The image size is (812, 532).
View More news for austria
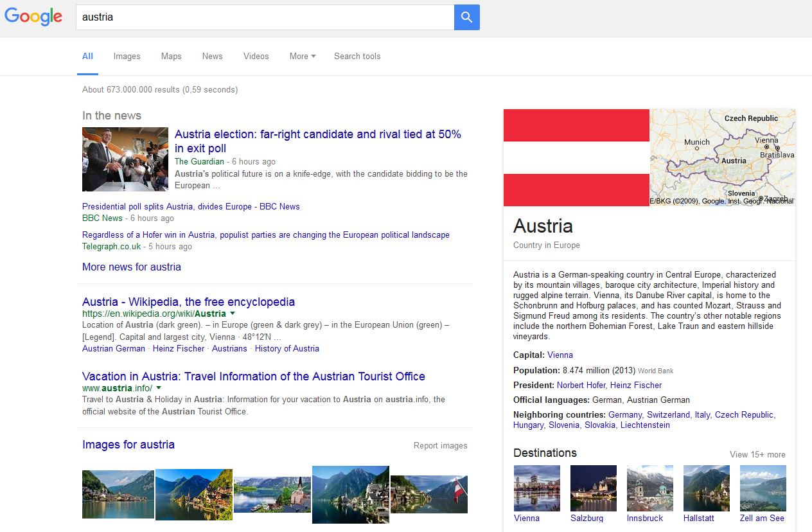click(x=132, y=267)
